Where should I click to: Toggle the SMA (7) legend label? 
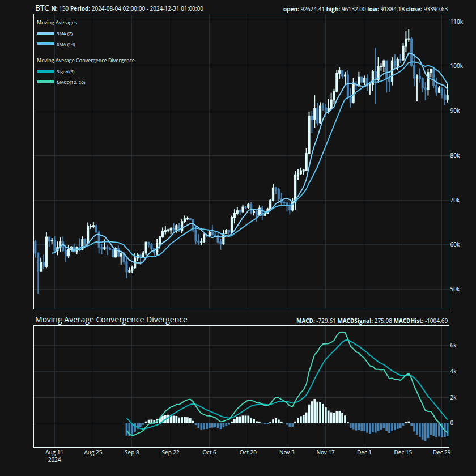(65, 34)
